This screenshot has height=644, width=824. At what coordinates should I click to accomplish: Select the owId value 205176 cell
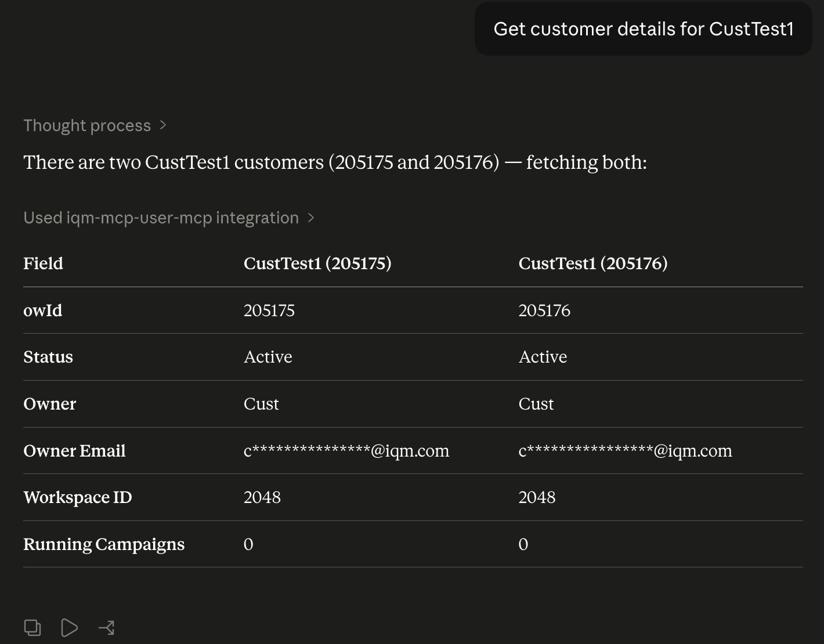(x=544, y=310)
